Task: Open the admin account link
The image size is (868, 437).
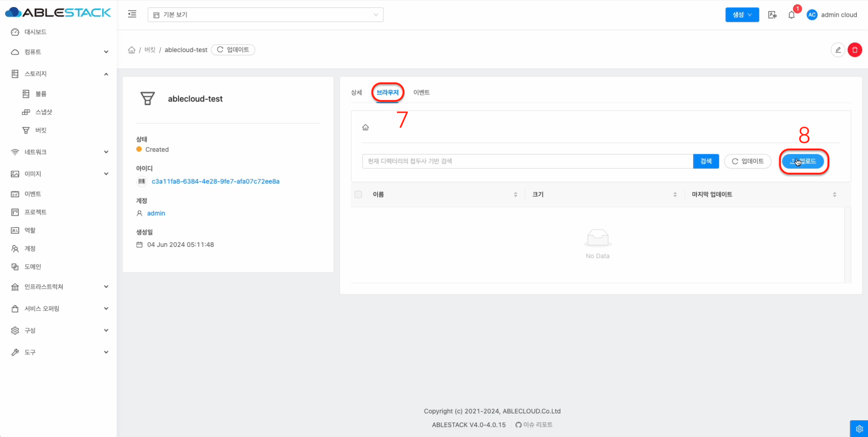Action: (x=156, y=213)
